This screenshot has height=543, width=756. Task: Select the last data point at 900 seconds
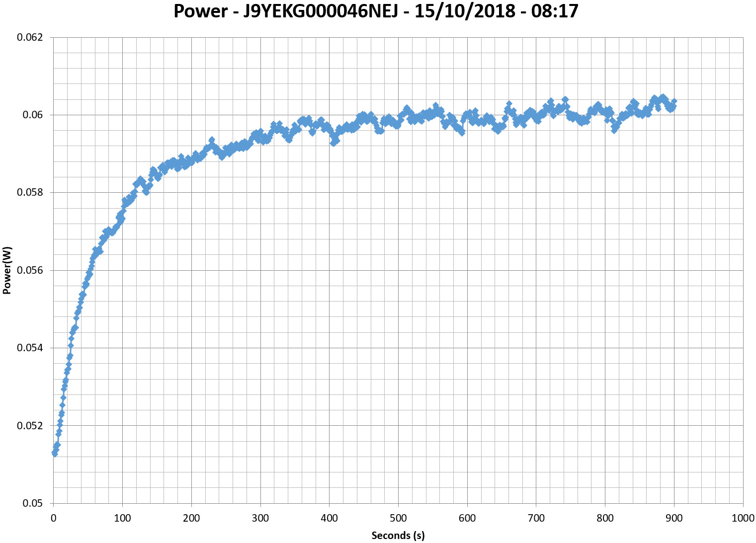(x=674, y=102)
